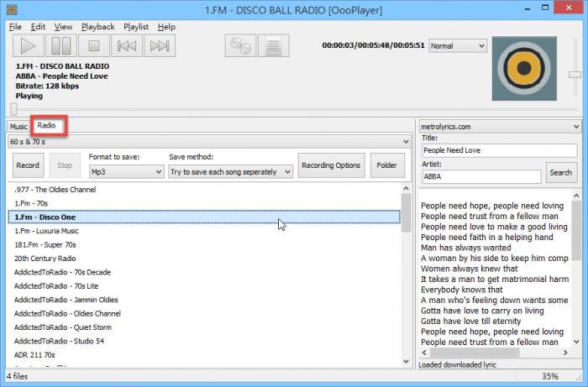Click the Play button
Viewport: 588px width, 387px height.
(28, 45)
